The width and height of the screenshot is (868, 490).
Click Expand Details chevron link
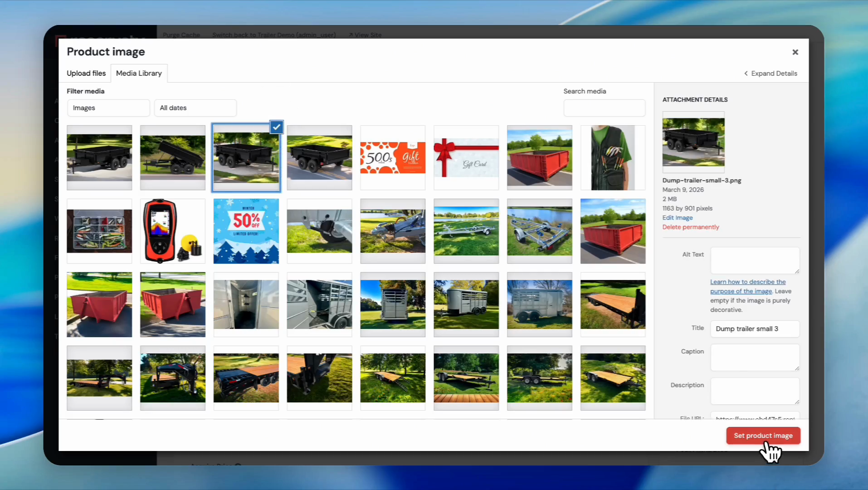click(770, 73)
